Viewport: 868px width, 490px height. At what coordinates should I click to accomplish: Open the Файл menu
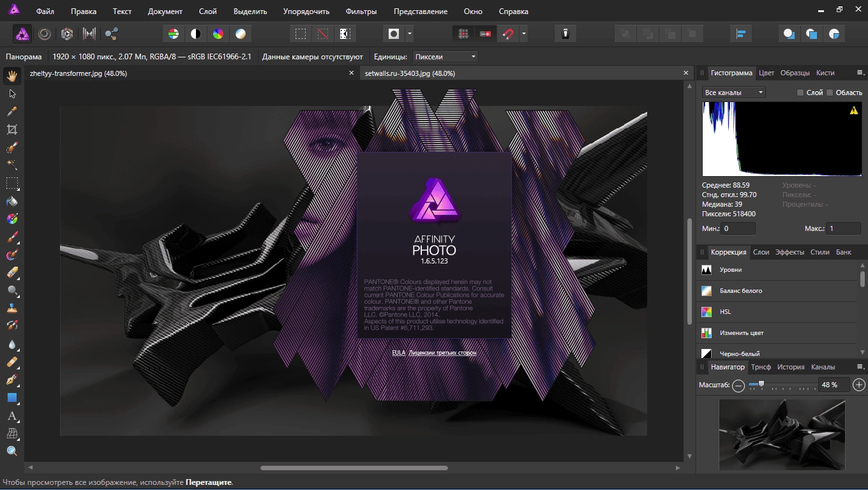(45, 11)
